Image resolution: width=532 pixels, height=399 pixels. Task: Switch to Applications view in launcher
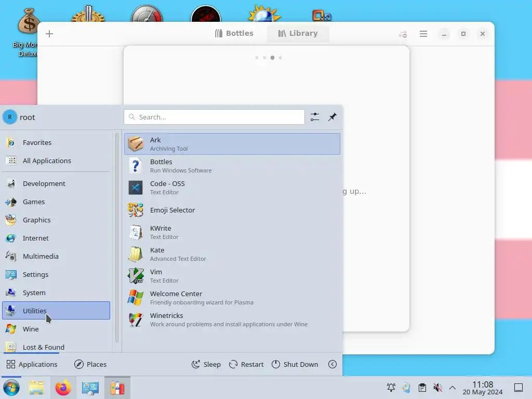(32, 364)
